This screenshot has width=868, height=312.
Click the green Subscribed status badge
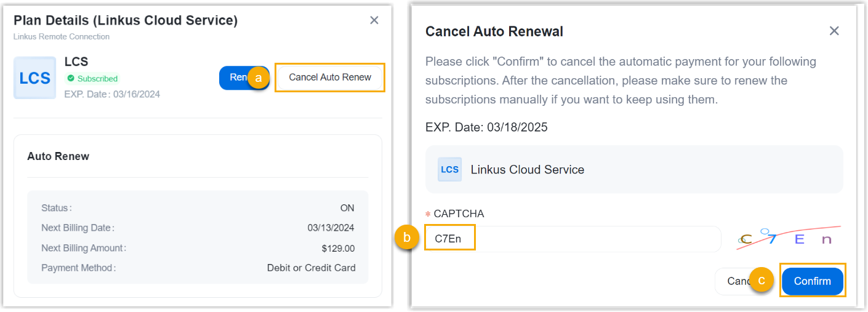click(92, 79)
